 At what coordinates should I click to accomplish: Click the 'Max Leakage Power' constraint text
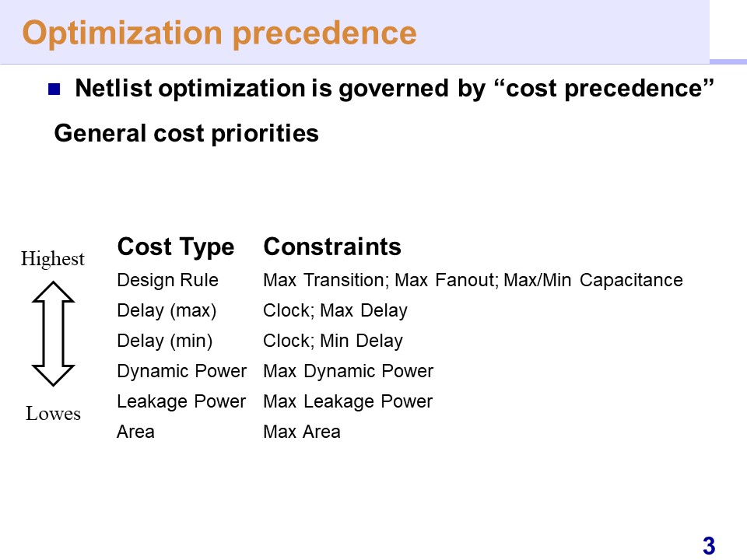(348, 401)
